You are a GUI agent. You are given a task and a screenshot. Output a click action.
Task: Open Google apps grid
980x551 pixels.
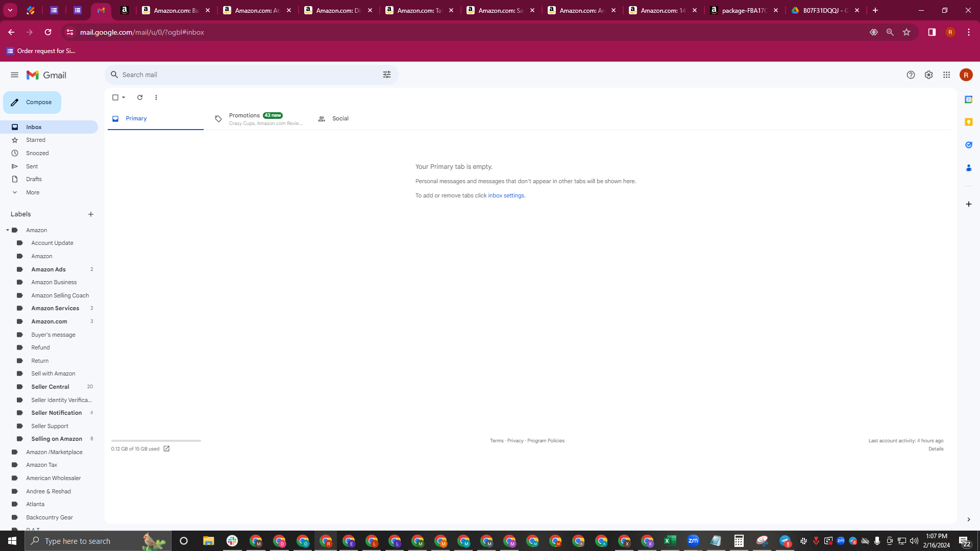946,75
